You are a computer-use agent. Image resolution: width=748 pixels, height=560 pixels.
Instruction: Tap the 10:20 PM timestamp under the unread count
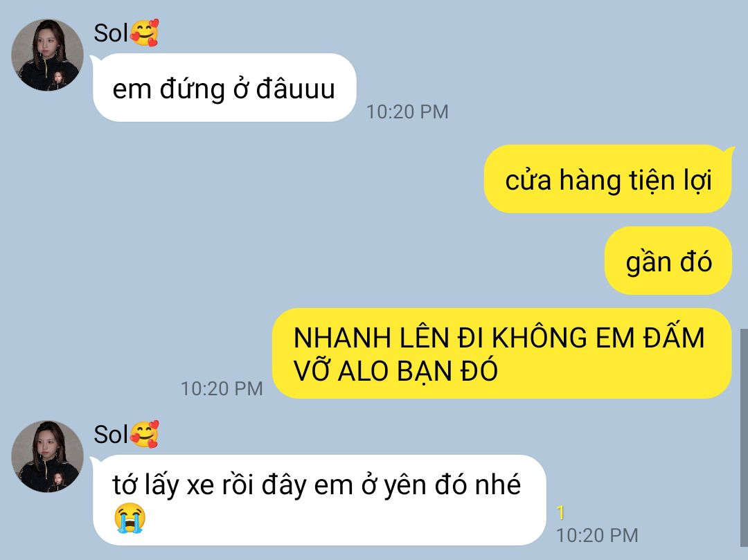pos(597,535)
